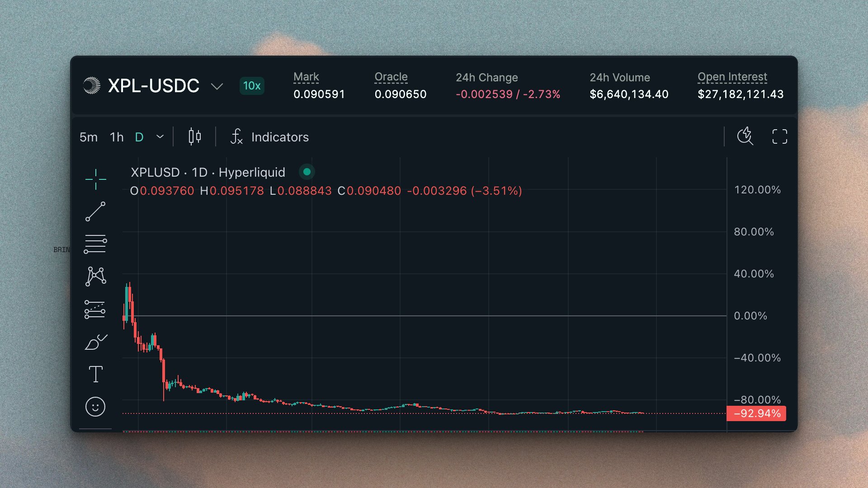Click the Open Interest label

click(732, 77)
